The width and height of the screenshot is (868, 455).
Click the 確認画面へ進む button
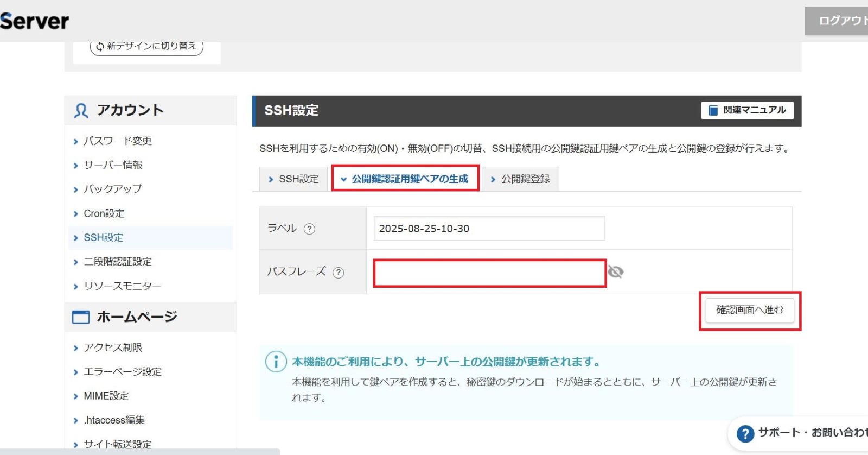pos(750,310)
